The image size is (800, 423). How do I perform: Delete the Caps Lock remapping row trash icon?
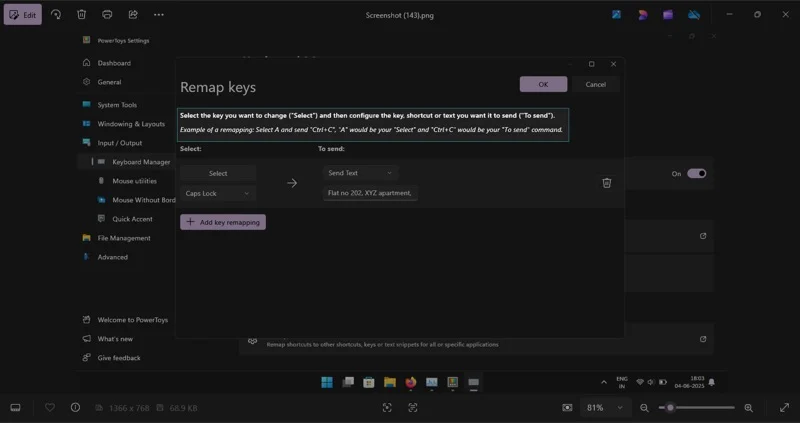(x=607, y=183)
